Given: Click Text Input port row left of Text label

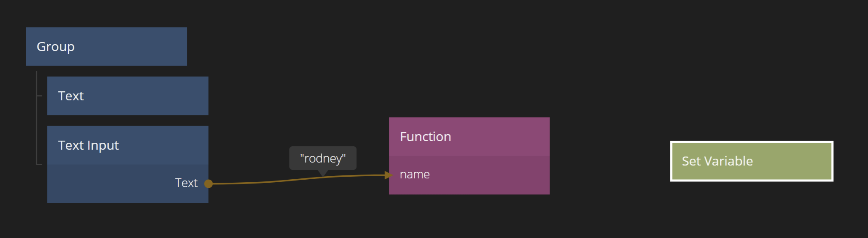Looking at the screenshot, I should (107, 184).
